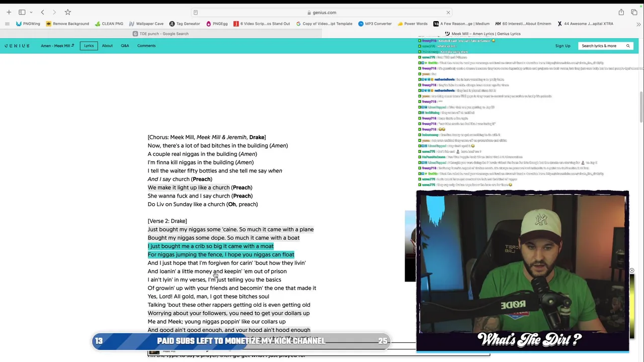The width and height of the screenshot is (644, 362).
Task: Click lyric 'Do Liv on Sunday like a church'
Action: click(203, 204)
